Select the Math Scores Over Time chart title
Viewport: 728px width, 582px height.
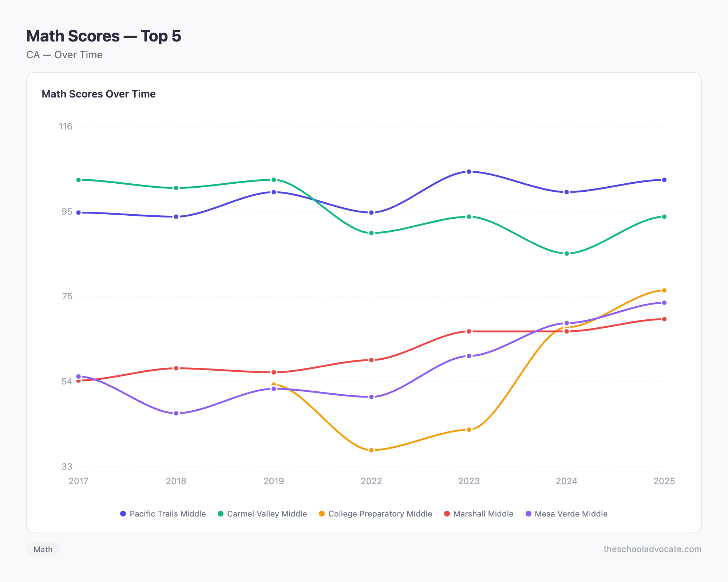[x=99, y=94]
